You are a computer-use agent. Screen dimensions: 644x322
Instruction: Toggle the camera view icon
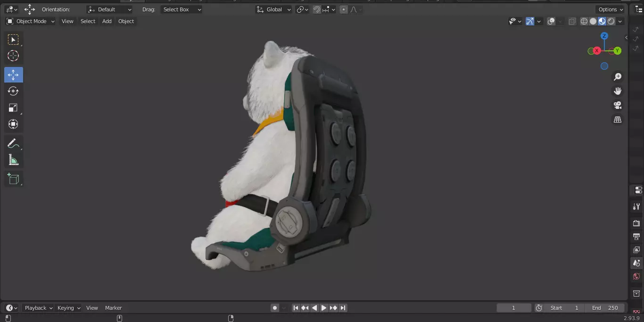pos(618,105)
